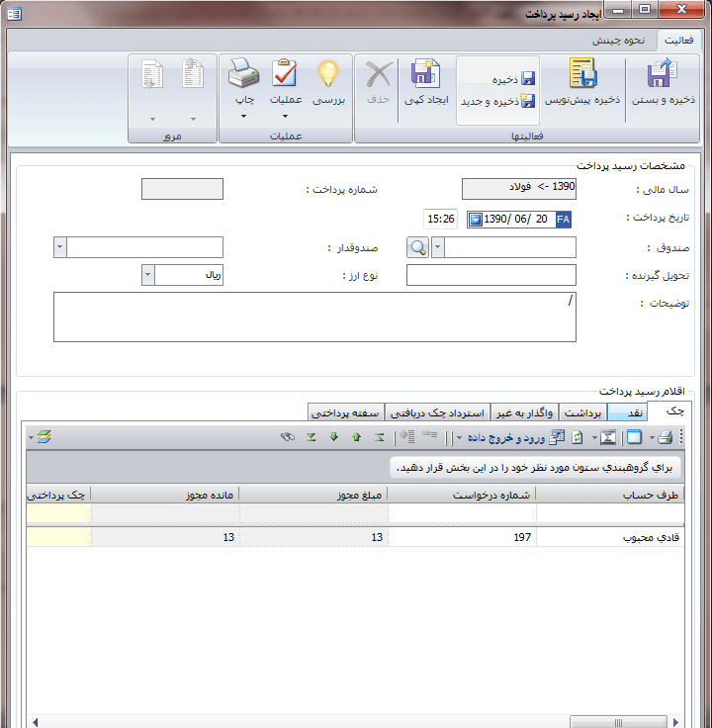Open the نوع ارز currency dropdown
Viewport: 712px width, 728px height.
click(148, 275)
